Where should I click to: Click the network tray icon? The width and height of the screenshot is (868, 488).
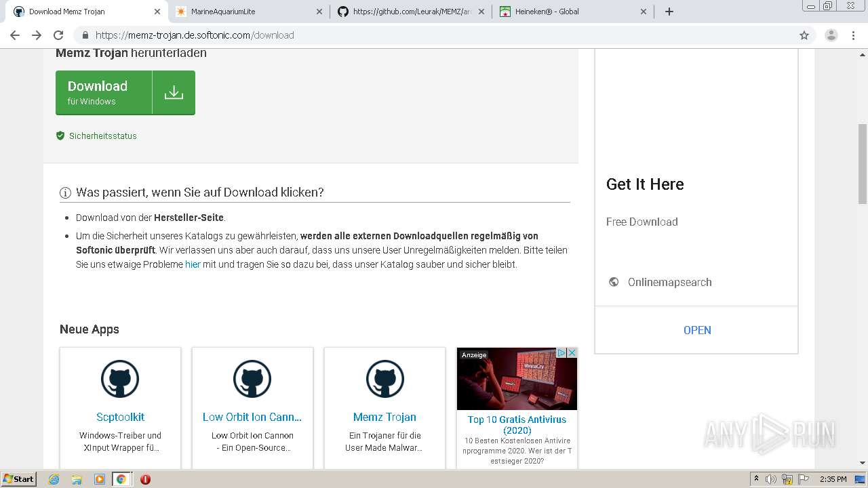(x=787, y=479)
